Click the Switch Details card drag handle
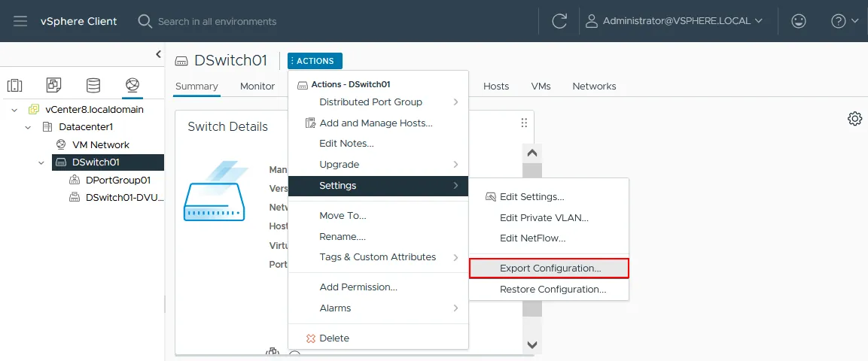This screenshot has width=868, height=361. coord(524,123)
